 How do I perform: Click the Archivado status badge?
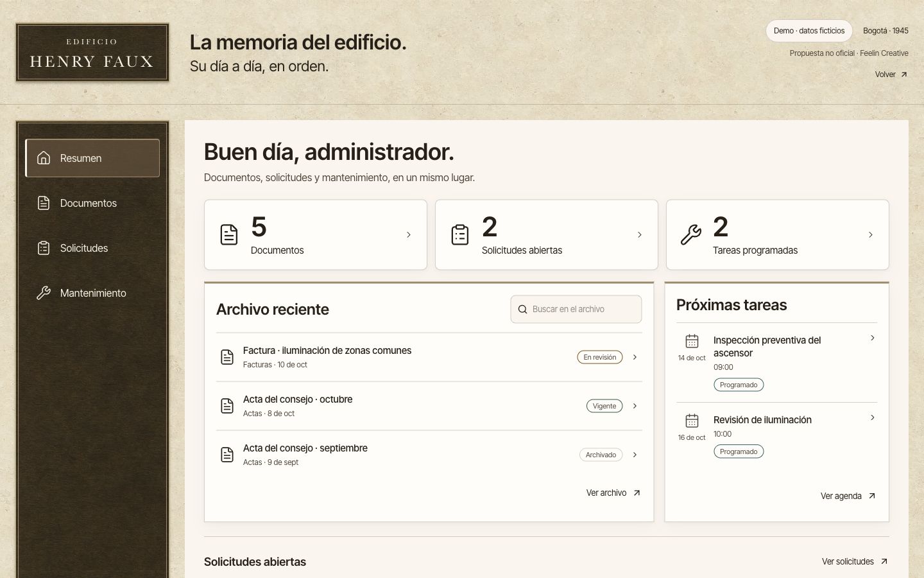601,455
